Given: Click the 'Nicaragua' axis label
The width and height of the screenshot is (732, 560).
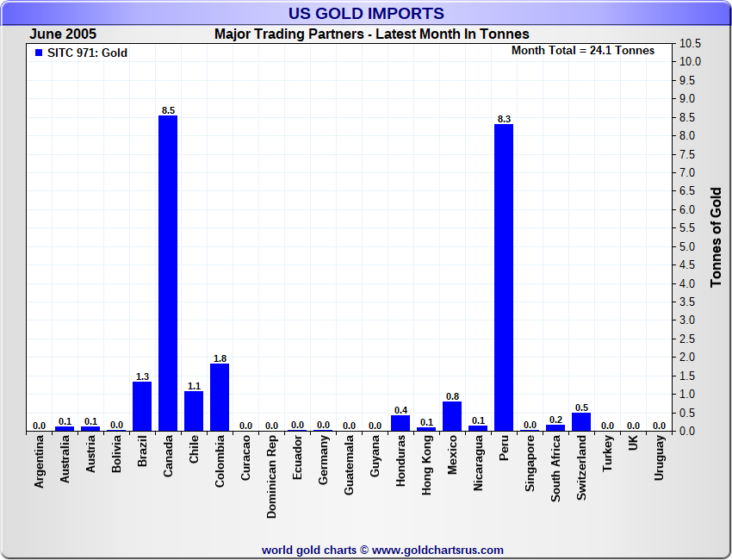Looking at the screenshot, I should [478, 463].
